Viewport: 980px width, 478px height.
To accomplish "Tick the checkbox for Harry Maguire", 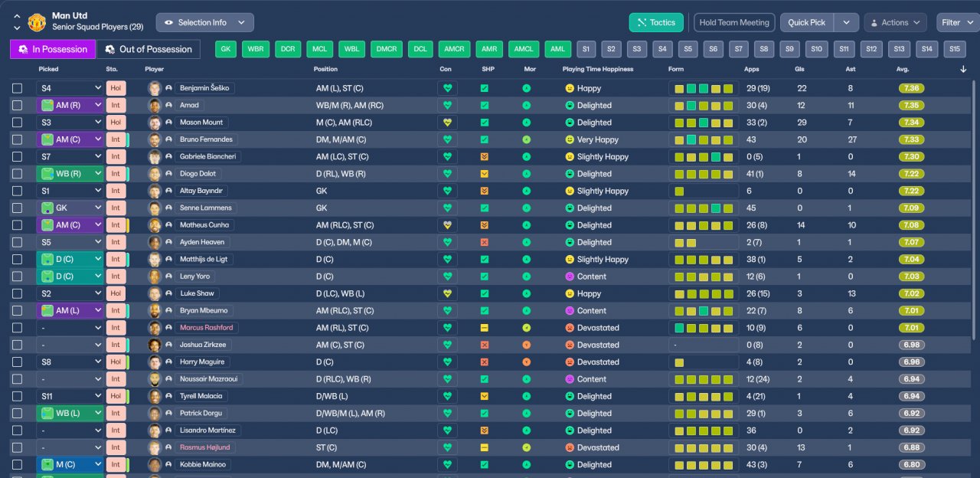I will click(x=17, y=362).
